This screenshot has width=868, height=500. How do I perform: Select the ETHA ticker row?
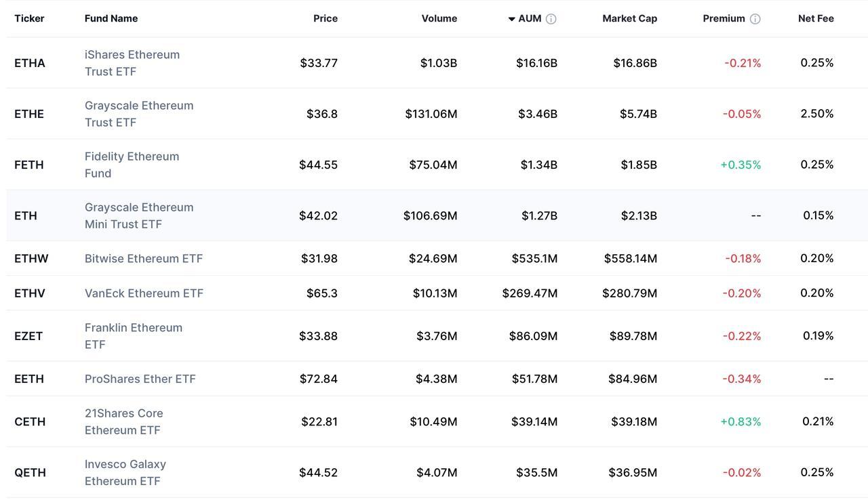click(30, 63)
